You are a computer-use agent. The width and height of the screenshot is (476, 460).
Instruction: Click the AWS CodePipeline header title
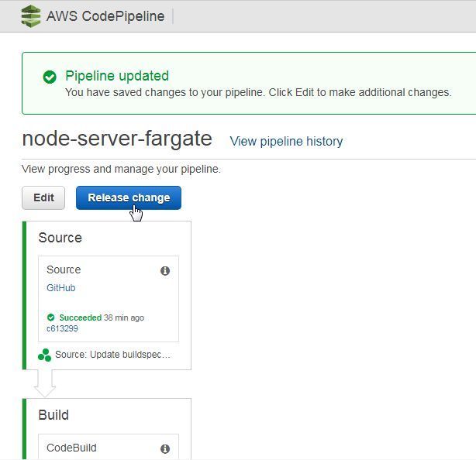click(x=105, y=16)
